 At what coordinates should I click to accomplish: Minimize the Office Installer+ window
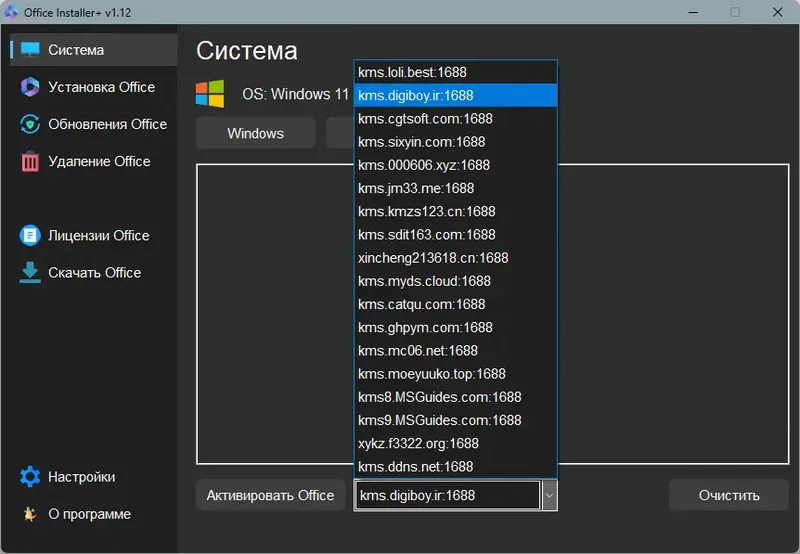[693, 12]
